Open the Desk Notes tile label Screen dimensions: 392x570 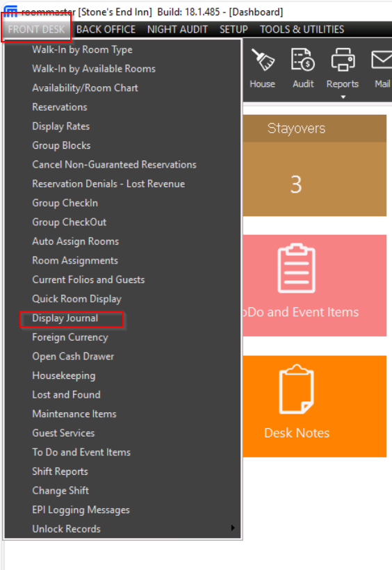[296, 432]
